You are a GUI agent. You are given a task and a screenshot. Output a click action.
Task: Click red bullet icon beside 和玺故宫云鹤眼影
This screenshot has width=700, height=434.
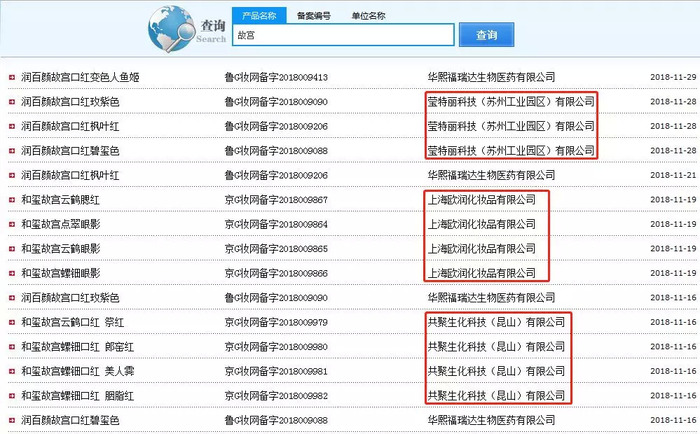pyautogui.click(x=12, y=249)
